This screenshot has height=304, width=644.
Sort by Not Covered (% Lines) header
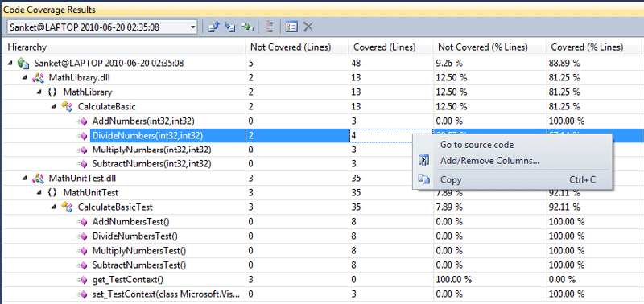tap(489, 47)
